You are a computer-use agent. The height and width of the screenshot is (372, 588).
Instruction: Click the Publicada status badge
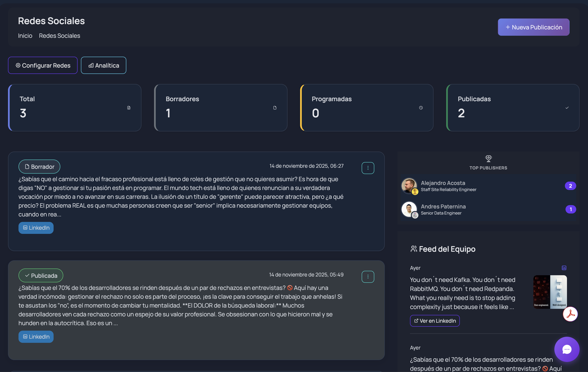click(41, 275)
